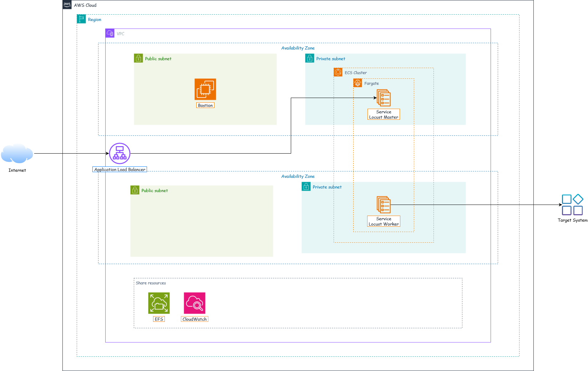
Task: Select the upper Availability Zone label
Action: tap(298, 48)
